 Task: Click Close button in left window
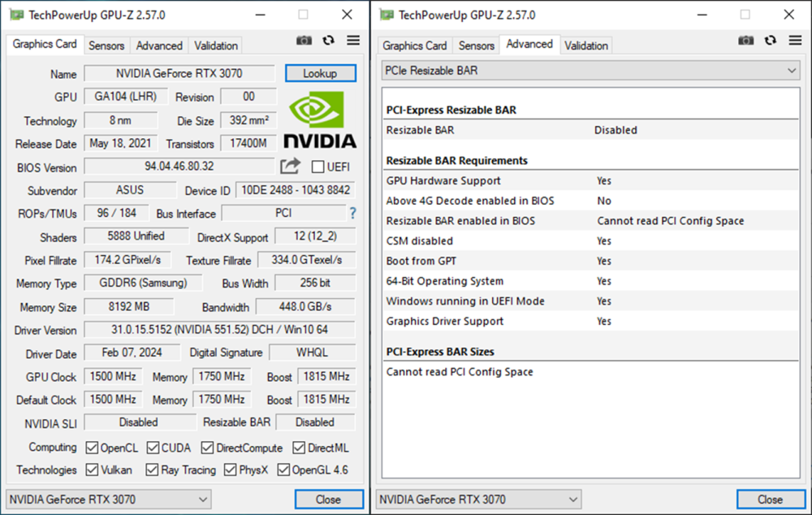329,500
